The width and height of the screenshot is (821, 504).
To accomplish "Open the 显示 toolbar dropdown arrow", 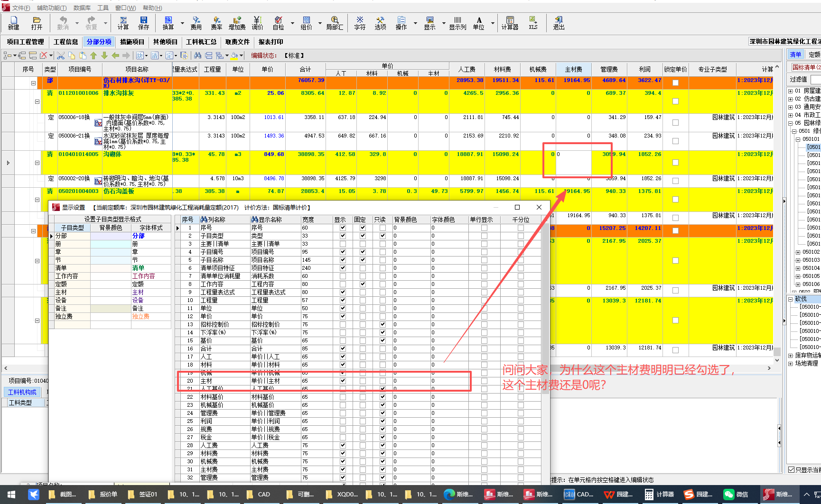I will click(444, 23).
